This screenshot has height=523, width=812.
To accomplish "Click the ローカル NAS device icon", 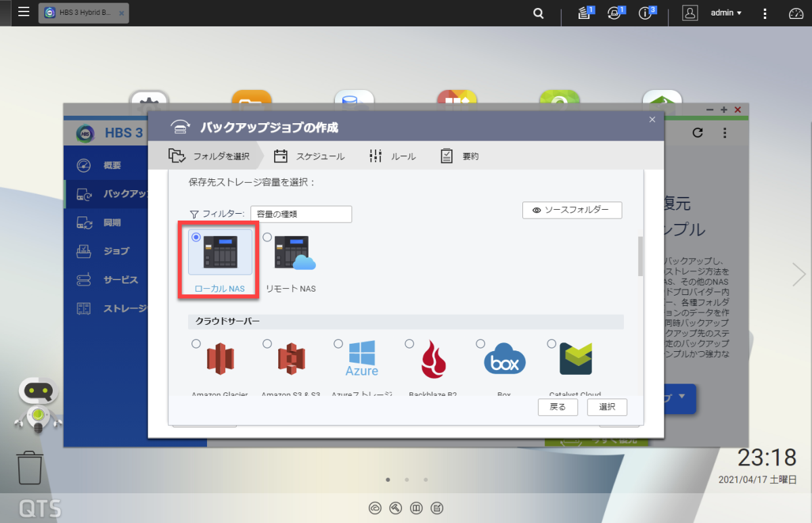I will [221, 252].
